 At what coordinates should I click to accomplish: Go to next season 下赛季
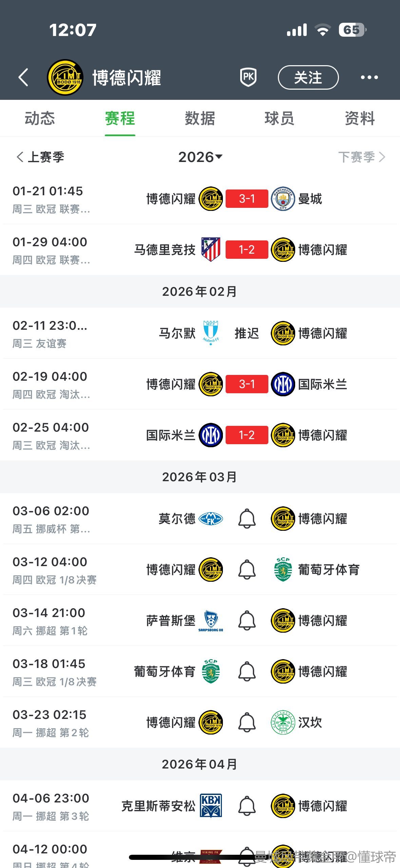[x=361, y=157]
